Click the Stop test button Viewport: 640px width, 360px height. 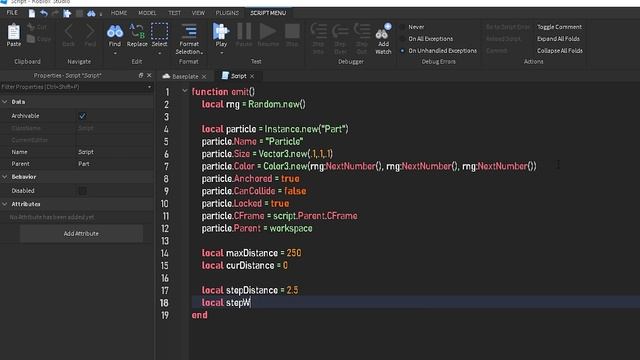(x=292, y=31)
